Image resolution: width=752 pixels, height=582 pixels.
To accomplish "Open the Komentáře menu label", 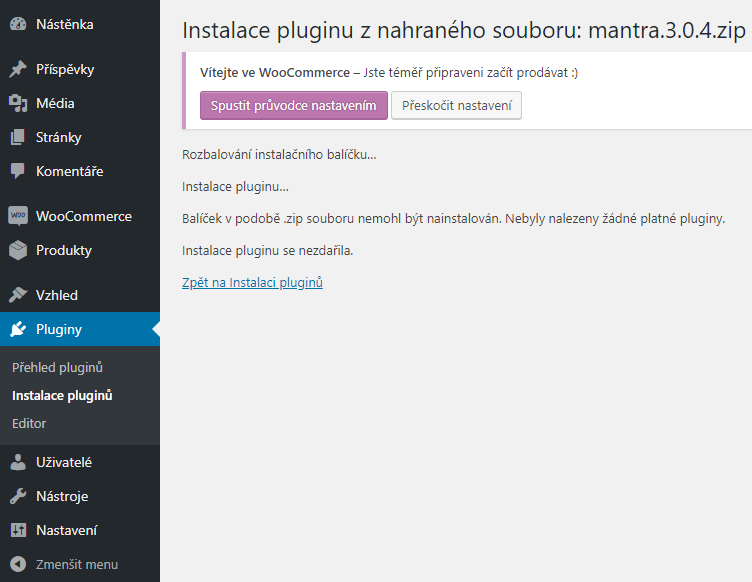I will 70,171.
